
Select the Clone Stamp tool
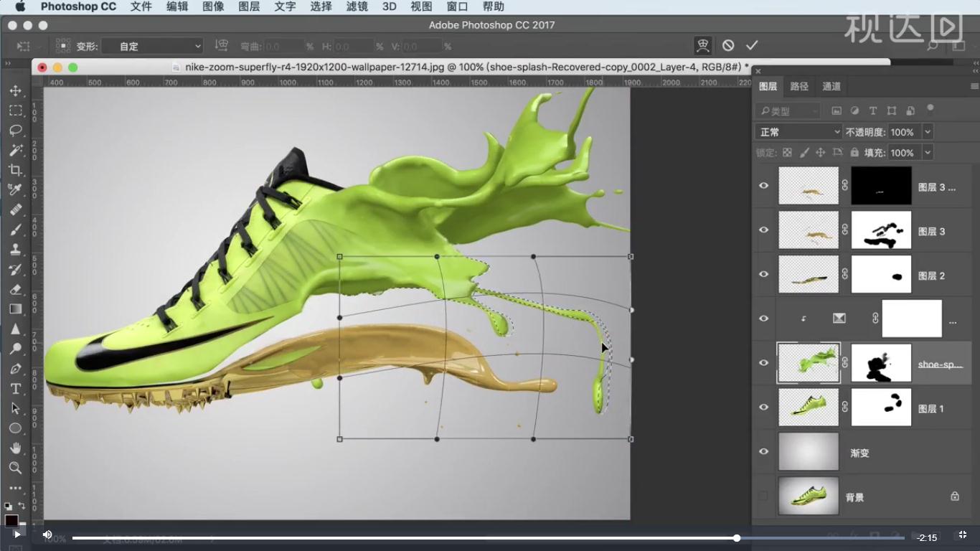[x=15, y=250]
